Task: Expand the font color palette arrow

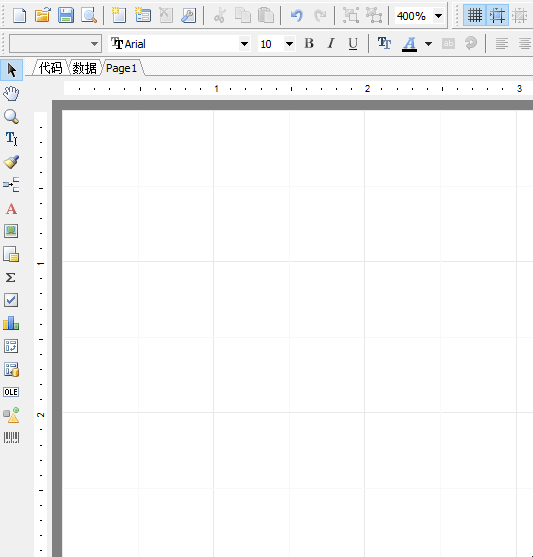Action: click(x=429, y=44)
